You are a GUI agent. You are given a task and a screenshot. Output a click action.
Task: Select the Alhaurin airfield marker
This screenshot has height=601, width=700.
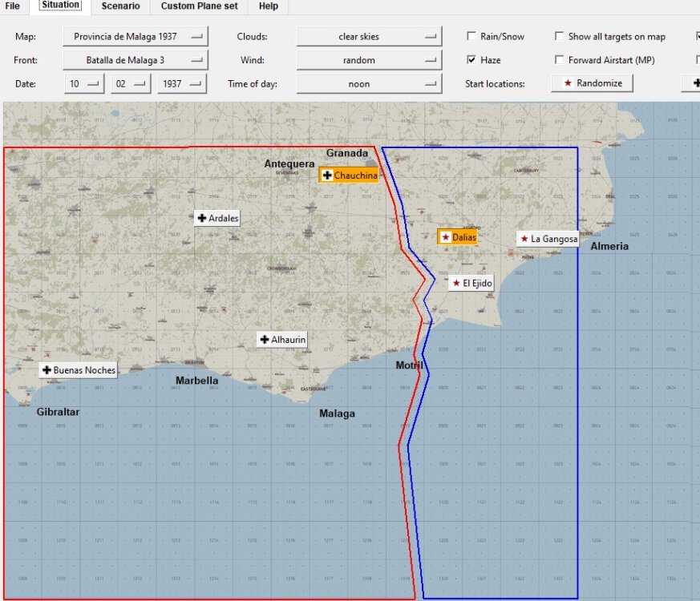pos(281,339)
